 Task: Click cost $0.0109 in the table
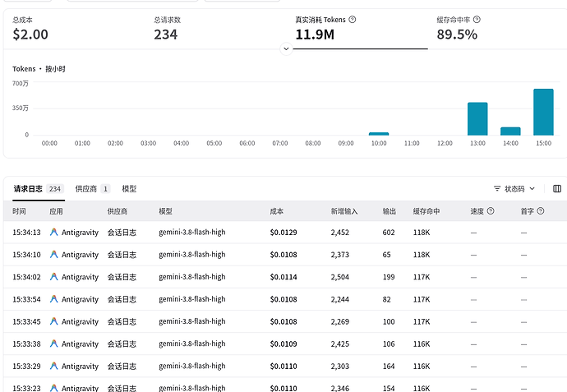(283, 344)
